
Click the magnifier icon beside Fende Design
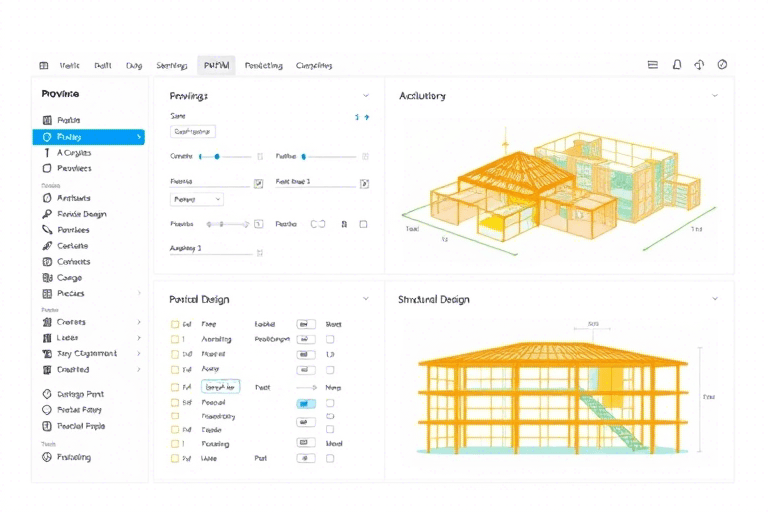[x=47, y=214]
